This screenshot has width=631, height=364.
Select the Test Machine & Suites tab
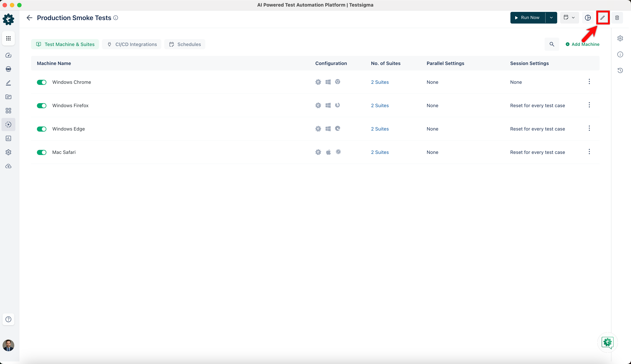(x=65, y=44)
